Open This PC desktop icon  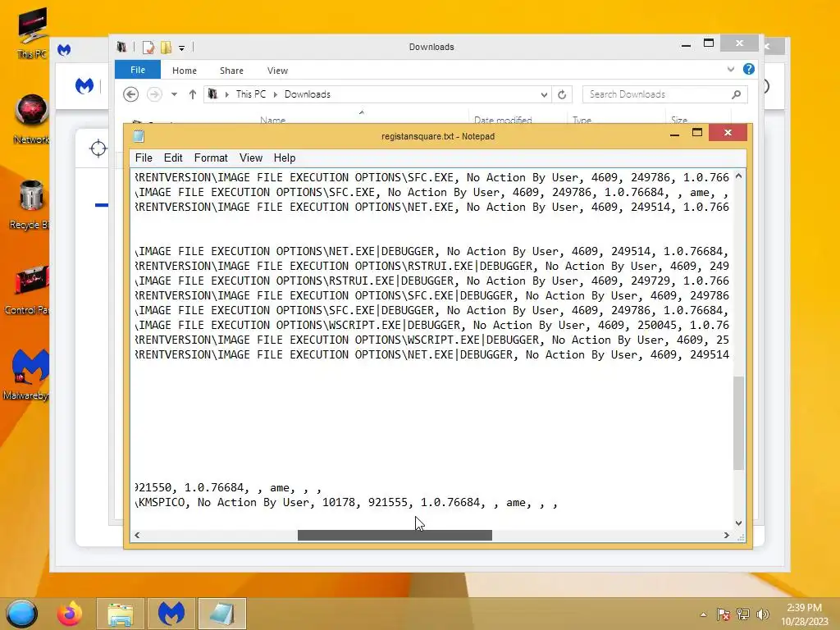(x=32, y=32)
